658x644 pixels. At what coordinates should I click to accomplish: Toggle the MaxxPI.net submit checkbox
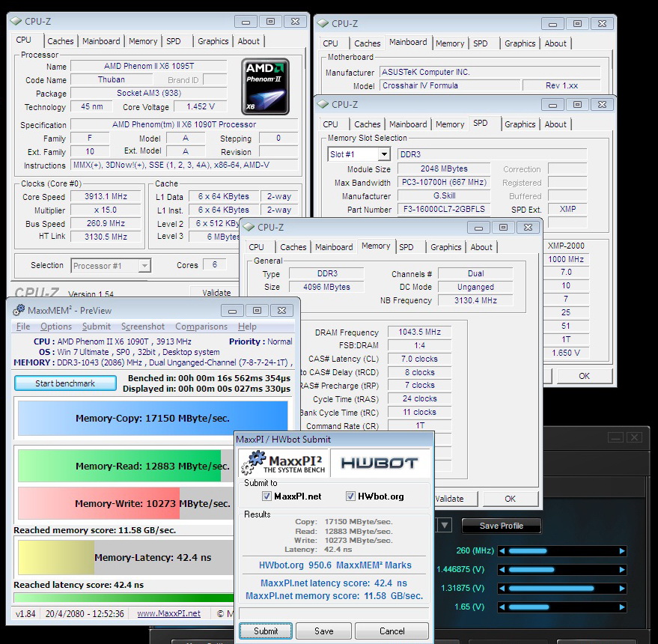pos(266,496)
